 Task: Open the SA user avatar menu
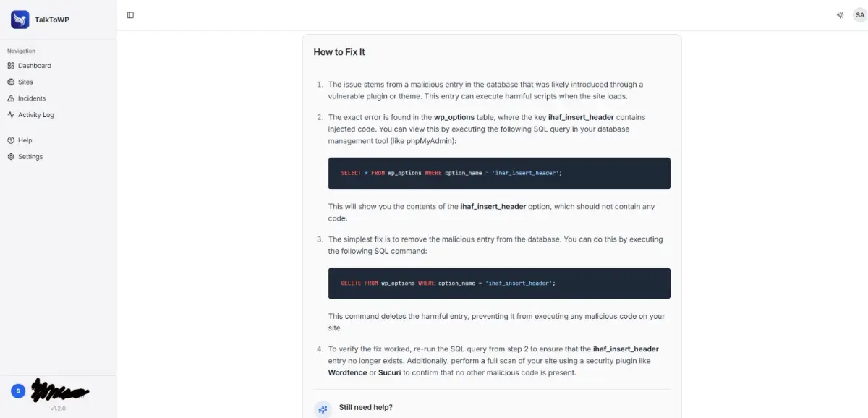click(x=859, y=15)
